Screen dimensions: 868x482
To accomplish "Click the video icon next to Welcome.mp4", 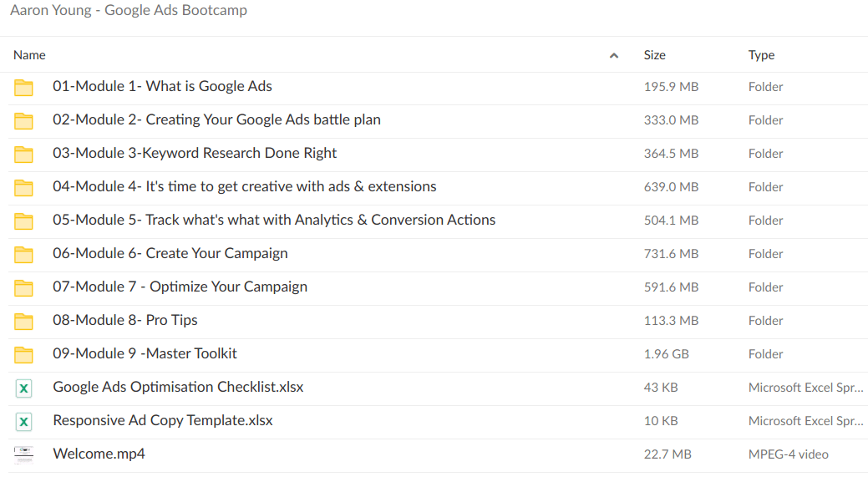I will (x=23, y=454).
